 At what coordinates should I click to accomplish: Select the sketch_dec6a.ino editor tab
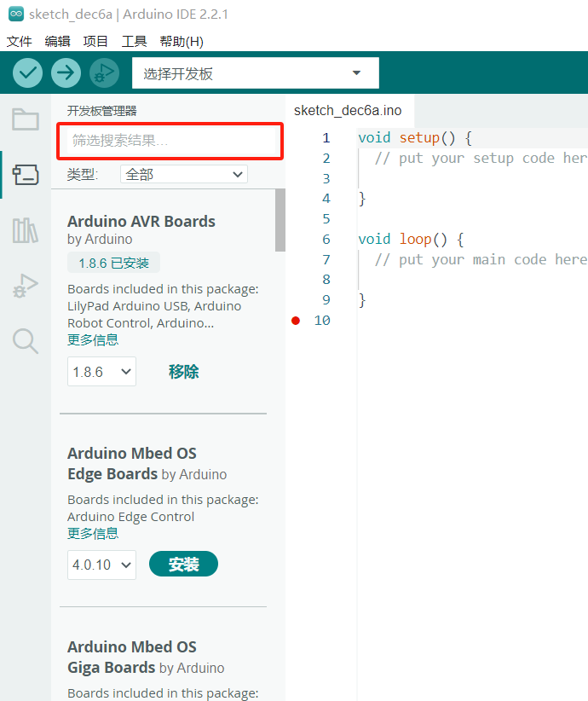(348, 110)
